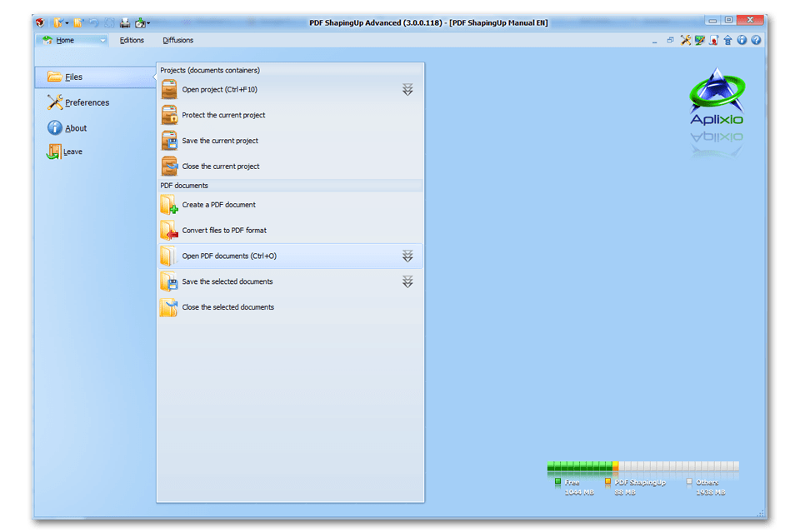Click the Convert files red arrow folder icon

[x=169, y=230]
